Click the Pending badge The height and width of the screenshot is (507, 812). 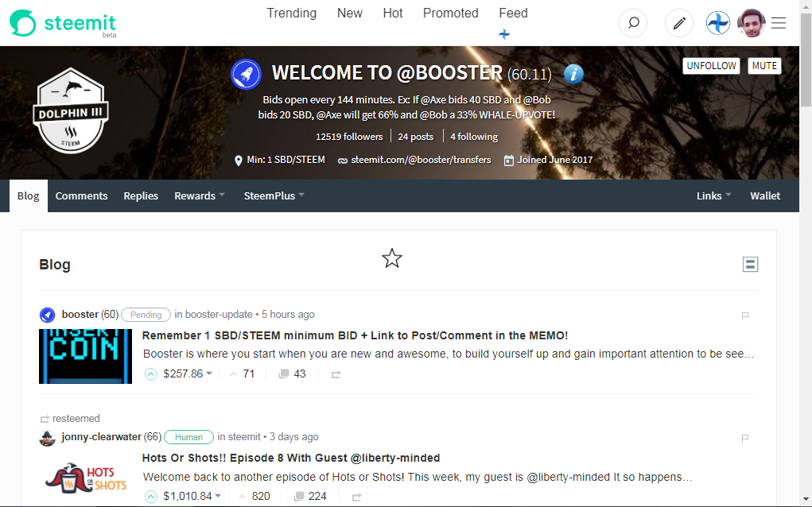pyautogui.click(x=146, y=315)
